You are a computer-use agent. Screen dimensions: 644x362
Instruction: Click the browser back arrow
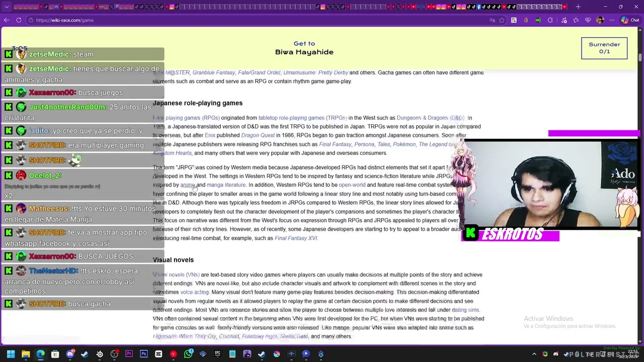point(7,20)
